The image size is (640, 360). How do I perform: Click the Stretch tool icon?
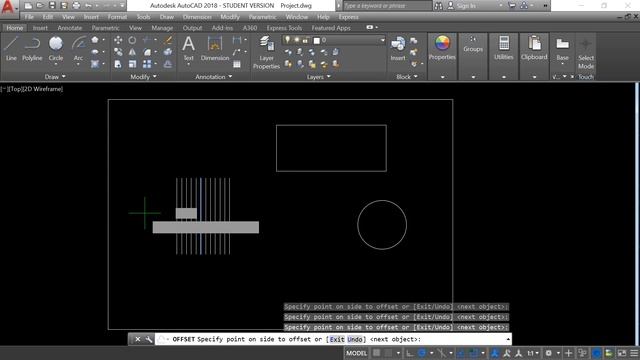[x=118, y=64]
